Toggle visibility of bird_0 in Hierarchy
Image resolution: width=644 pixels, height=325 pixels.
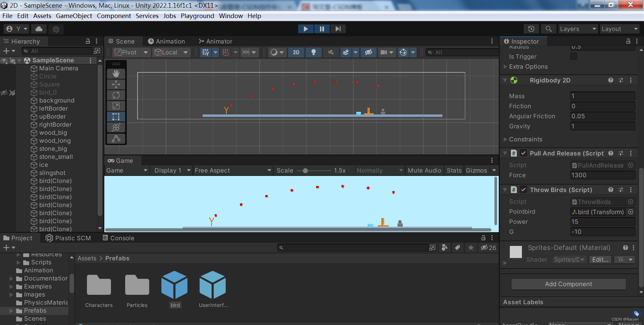point(4,92)
